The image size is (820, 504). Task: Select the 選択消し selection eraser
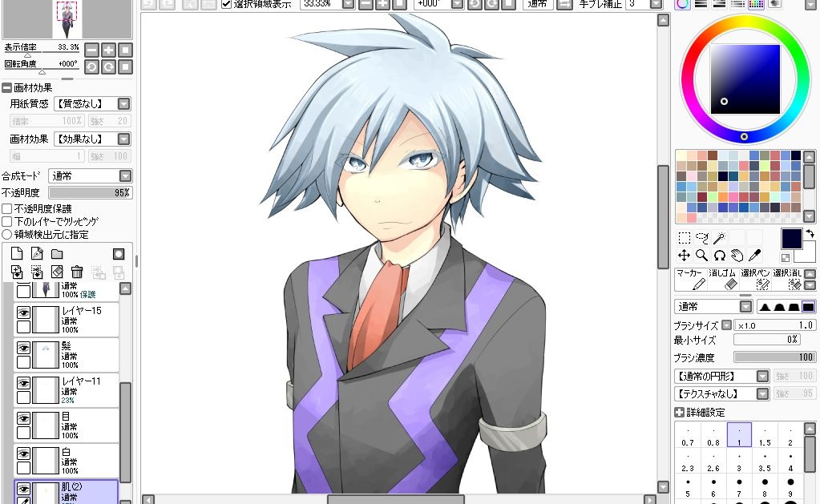787,280
